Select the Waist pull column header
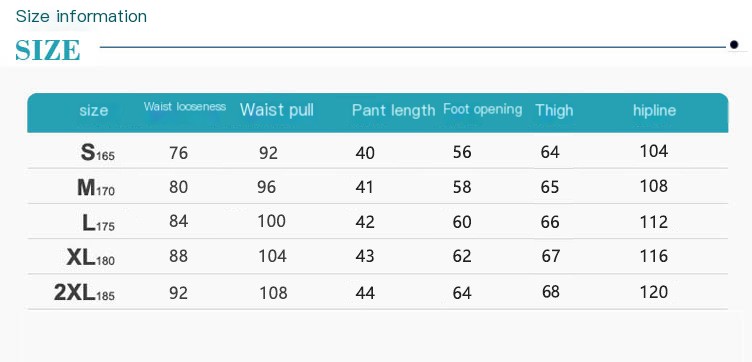This screenshot has height=362, width=752. pyautogui.click(x=277, y=110)
